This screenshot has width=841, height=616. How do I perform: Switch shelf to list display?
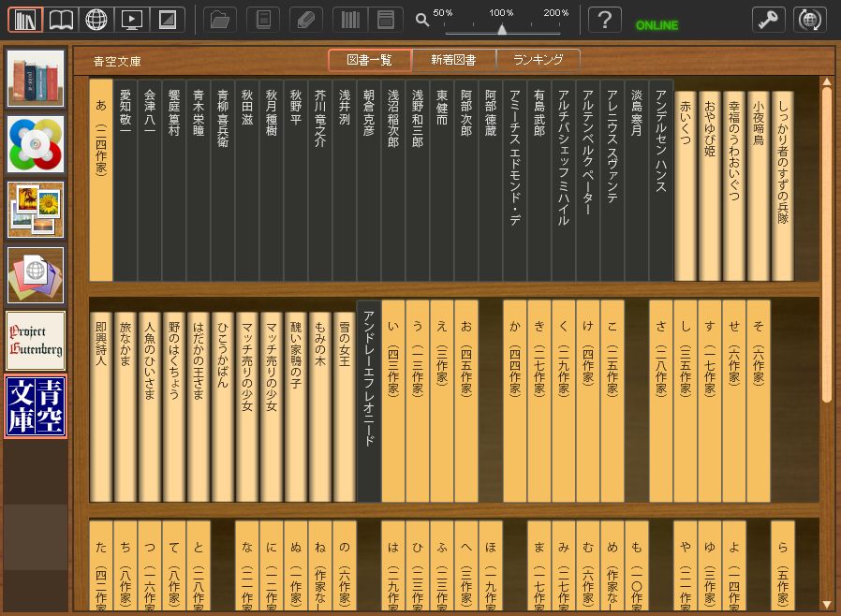[386, 21]
